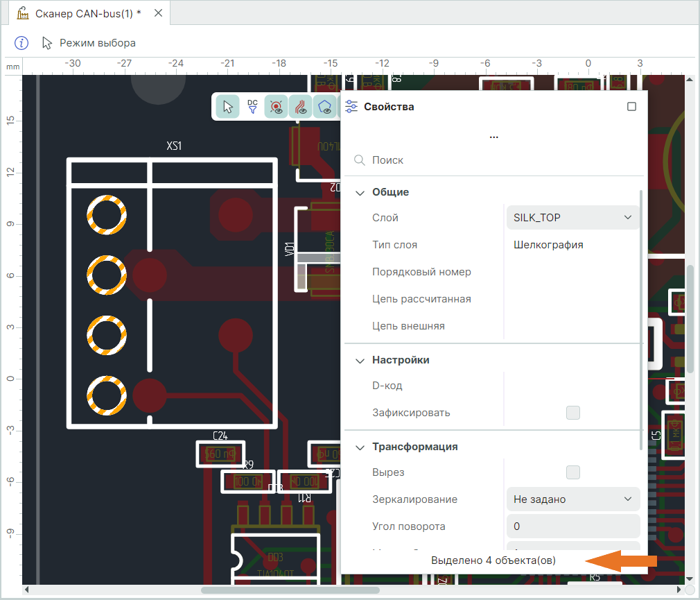Collapse the Трансформация section

(360, 447)
